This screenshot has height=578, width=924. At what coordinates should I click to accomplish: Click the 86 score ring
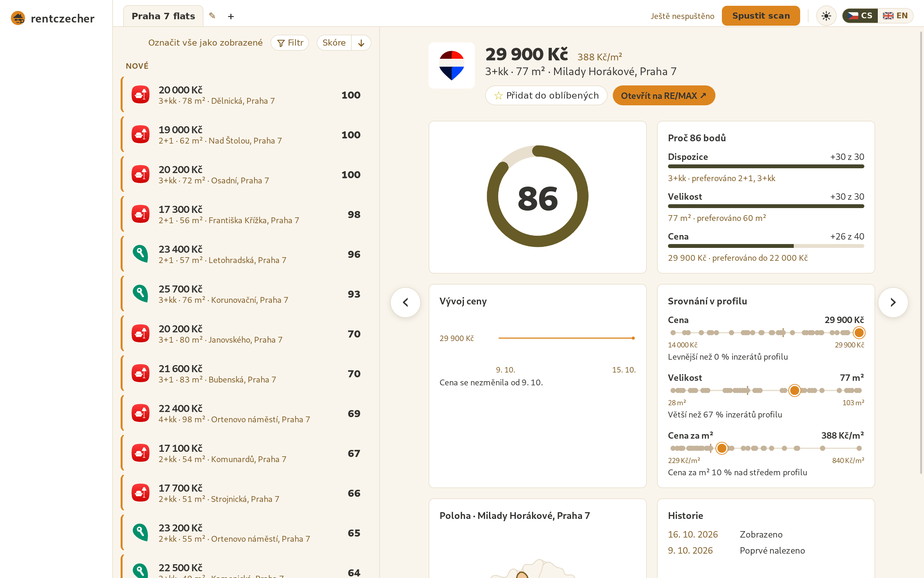click(x=538, y=197)
